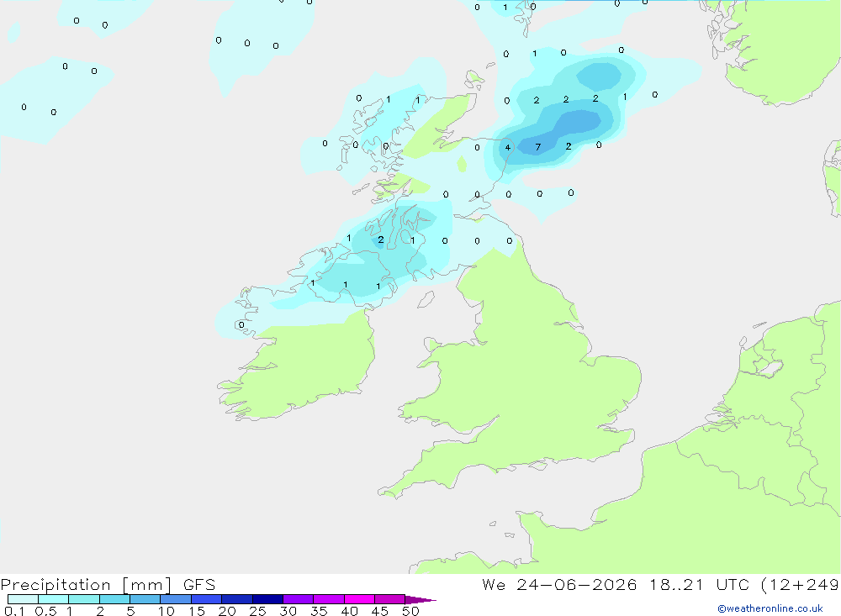Pick the 40–45 mm legend colour
Viewport: 841px width, 616px height.
pos(359,599)
